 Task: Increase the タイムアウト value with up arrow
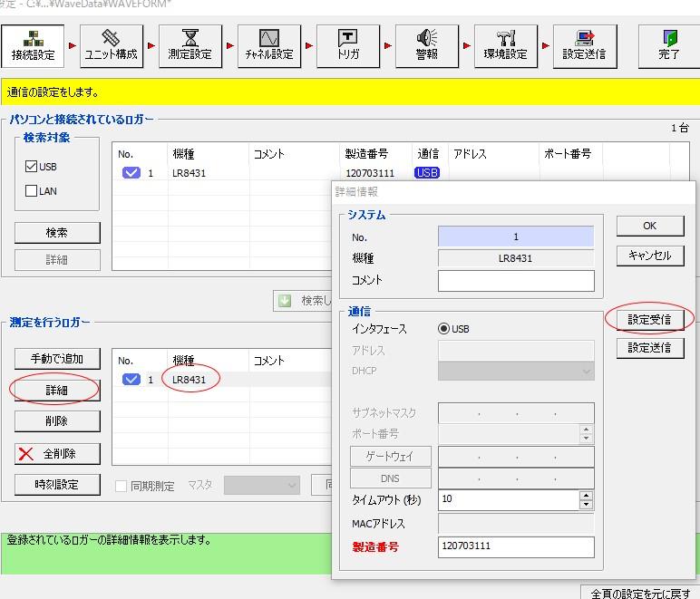pyautogui.click(x=586, y=495)
